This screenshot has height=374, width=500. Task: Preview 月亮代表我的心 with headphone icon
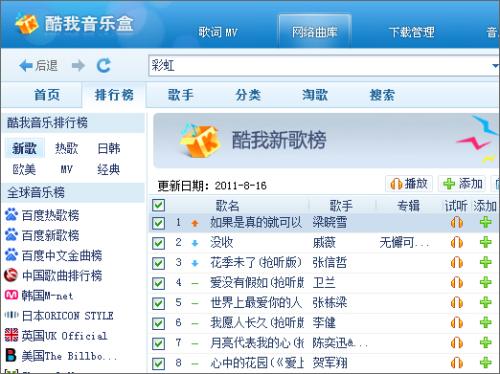coord(457,343)
